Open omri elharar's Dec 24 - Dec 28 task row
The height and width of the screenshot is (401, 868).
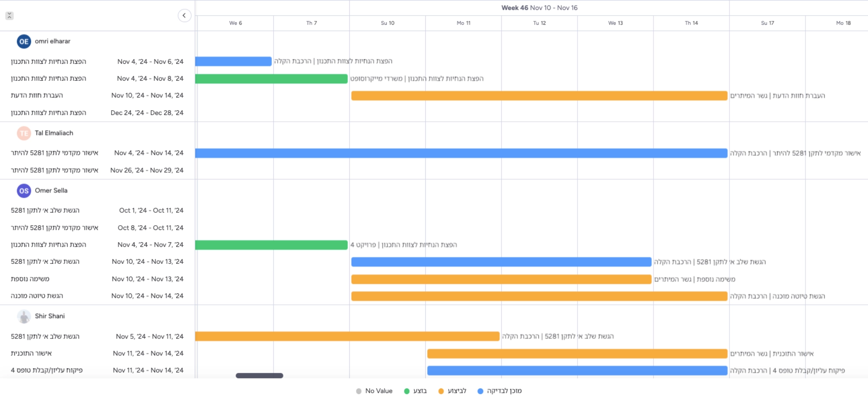97,113
